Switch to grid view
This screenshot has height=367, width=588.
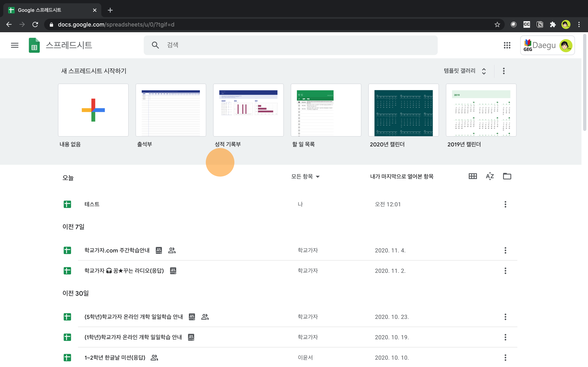(473, 176)
